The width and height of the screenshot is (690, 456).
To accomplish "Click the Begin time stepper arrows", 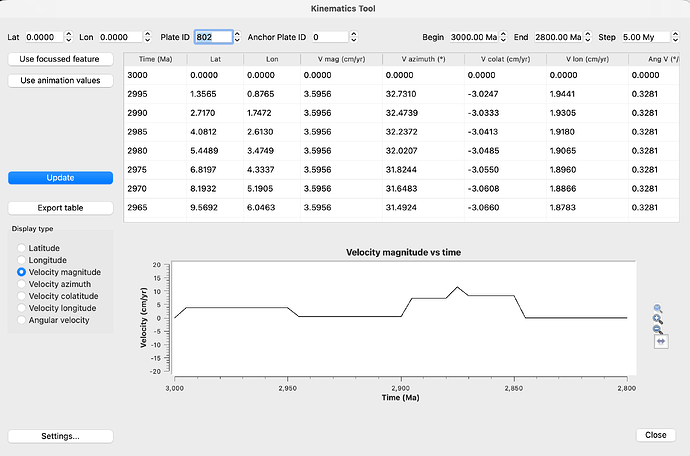I will tap(503, 37).
